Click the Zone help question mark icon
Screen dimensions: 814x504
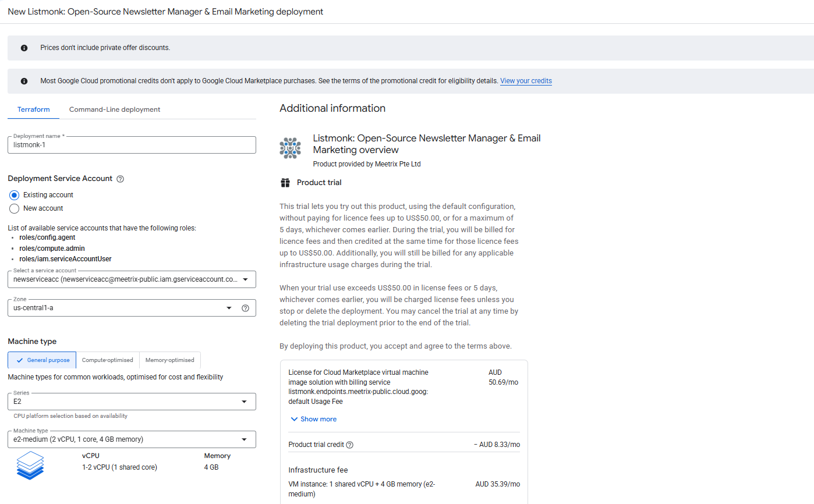245,308
